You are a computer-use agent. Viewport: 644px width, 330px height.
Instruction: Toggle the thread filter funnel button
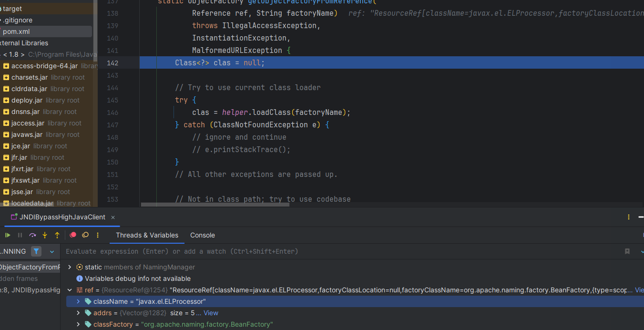tap(36, 251)
